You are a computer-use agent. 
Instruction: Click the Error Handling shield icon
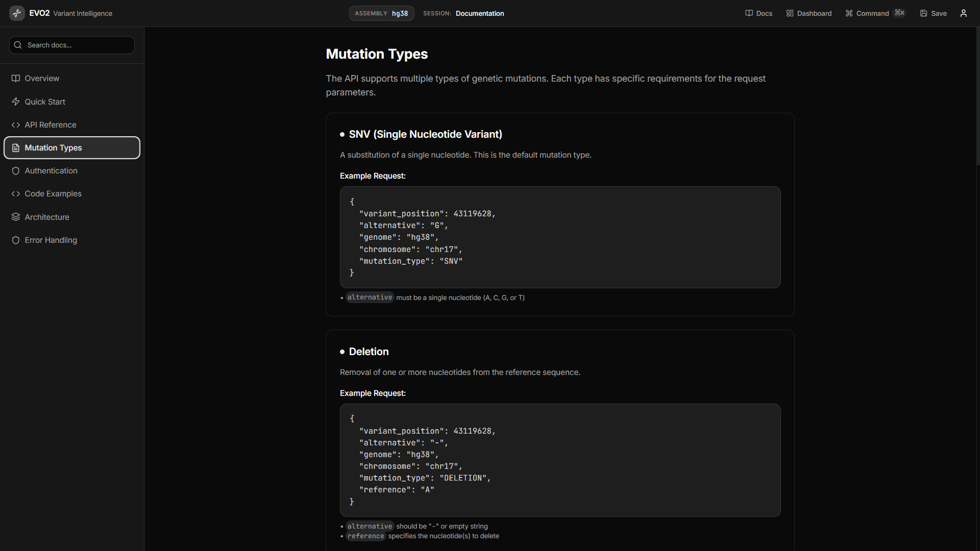click(16, 240)
